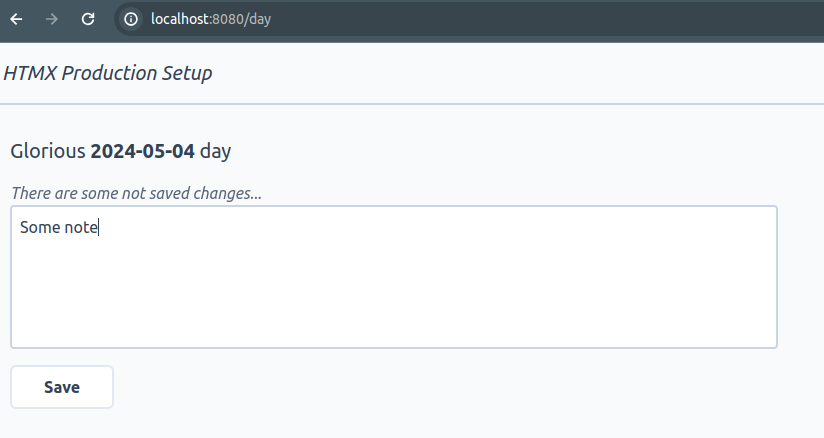Click the 'localhost' host text in URL
The image size is (824, 438).
(x=180, y=19)
